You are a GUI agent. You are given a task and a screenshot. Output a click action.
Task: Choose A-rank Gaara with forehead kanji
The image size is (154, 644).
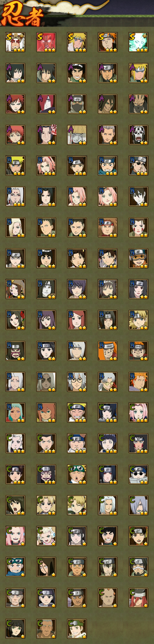coord(16,104)
